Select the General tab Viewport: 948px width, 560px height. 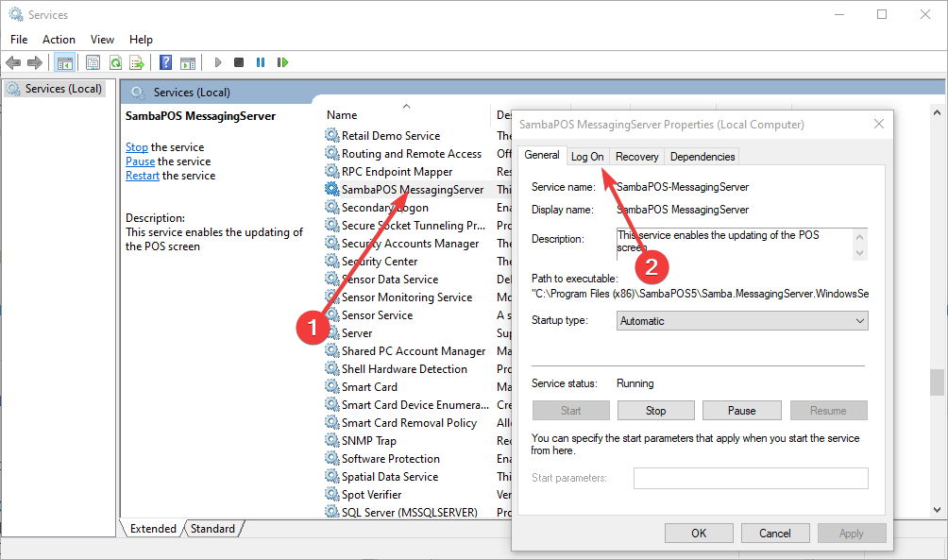pyautogui.click(x=542, y=155)
